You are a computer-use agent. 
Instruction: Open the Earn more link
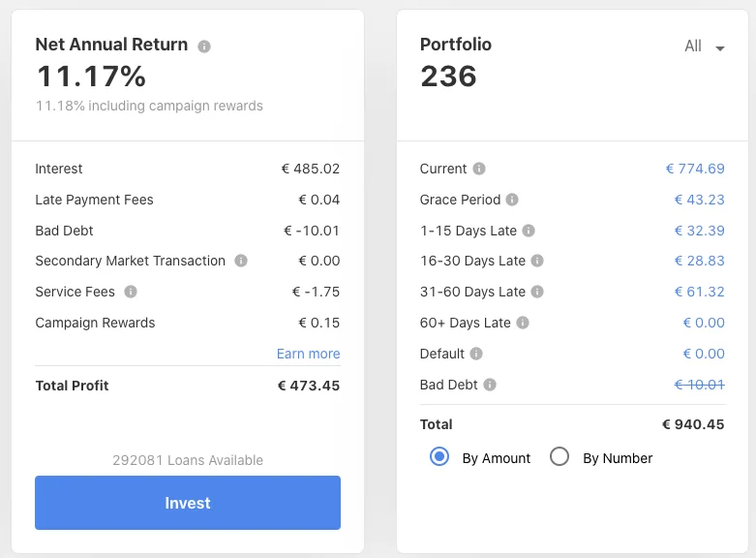coord(308,354)
